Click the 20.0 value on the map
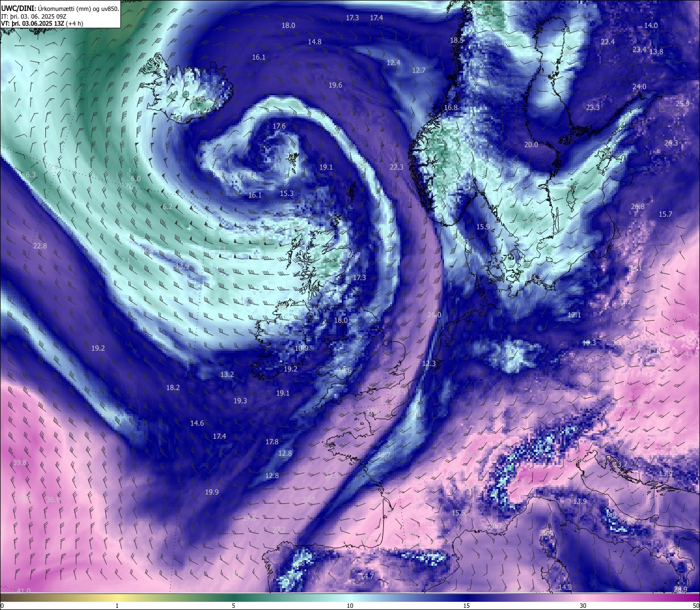The height and width of the screenshot is (610, 700). (531, 144)
